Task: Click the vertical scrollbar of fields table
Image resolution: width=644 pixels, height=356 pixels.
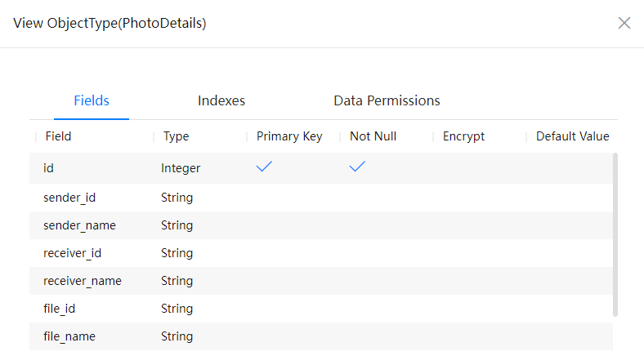Action: [x=615, y=234]
